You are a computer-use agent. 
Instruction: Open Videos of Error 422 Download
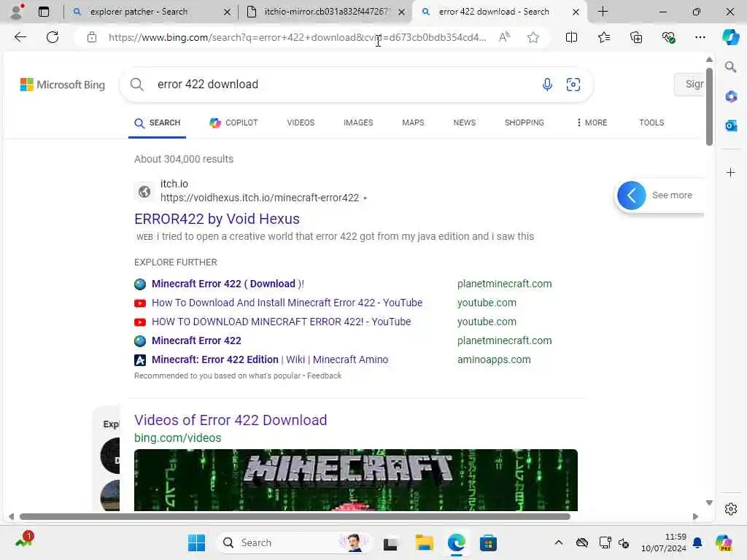231,420
